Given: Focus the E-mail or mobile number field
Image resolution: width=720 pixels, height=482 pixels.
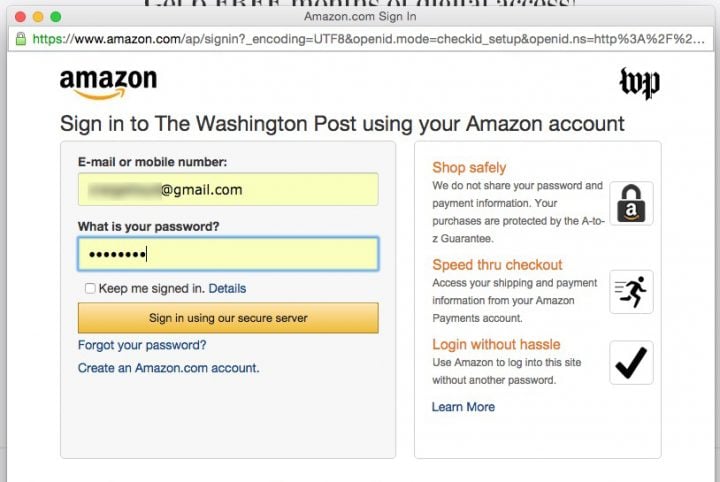Looking at the screenshot, I should (228, 189).
